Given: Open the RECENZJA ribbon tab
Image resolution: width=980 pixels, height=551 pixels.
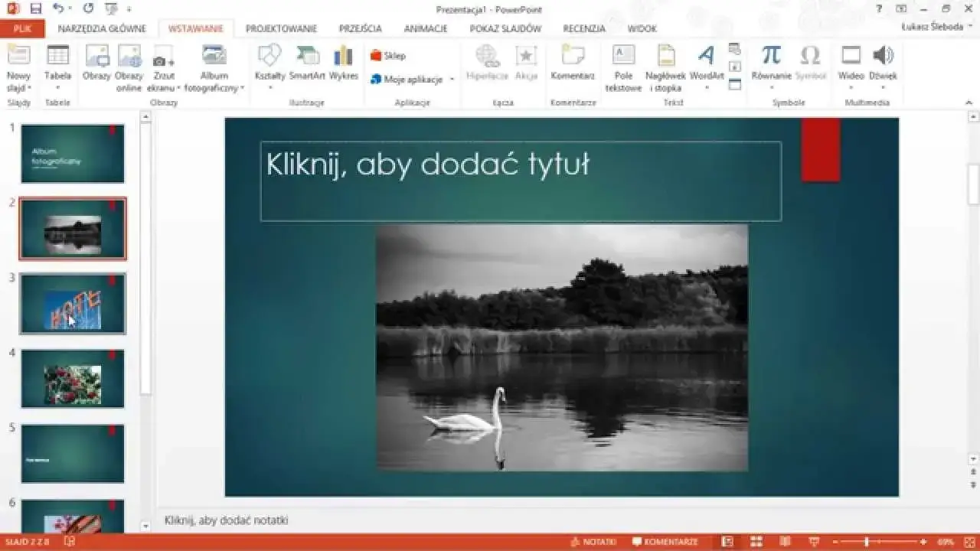Looking at the screenshot, I should pos(584,28).
